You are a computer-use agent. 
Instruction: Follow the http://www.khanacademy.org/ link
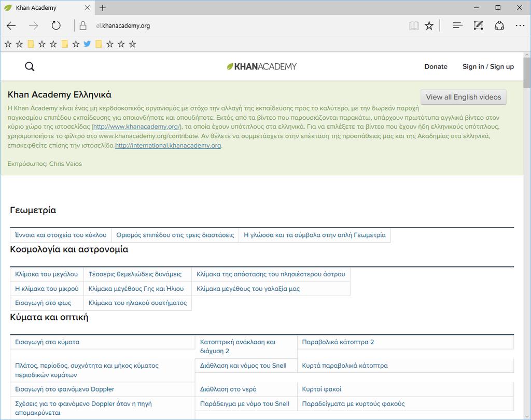point(137,127)
